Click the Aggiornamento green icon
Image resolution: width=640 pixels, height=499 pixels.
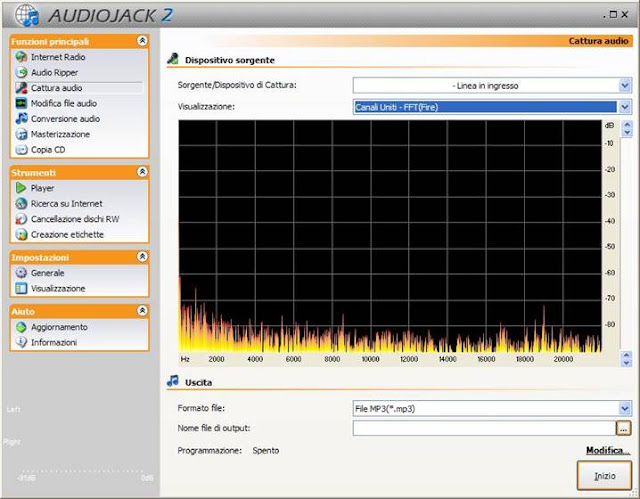pos(21,327)
